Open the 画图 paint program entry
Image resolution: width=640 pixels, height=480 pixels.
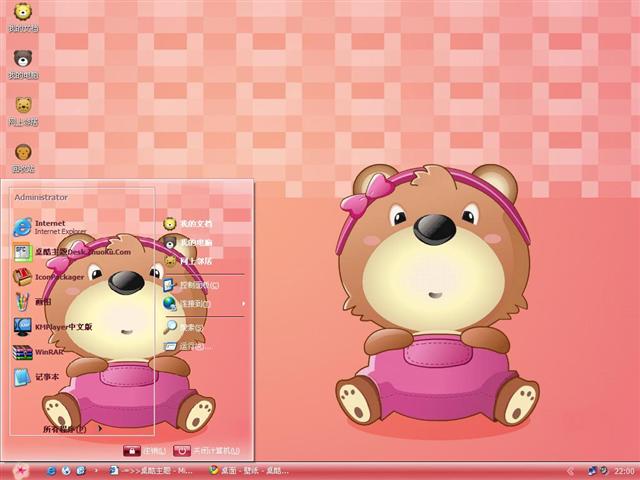pos(32,302)
